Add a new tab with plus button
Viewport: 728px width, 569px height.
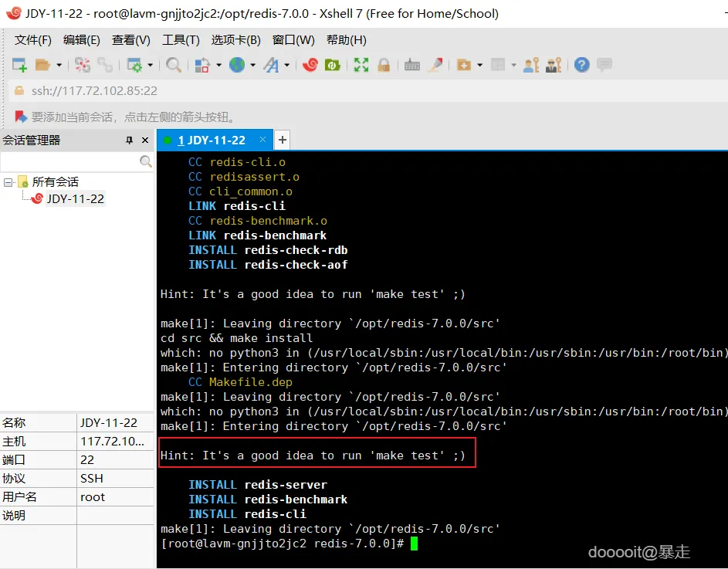tap(283, 140)
